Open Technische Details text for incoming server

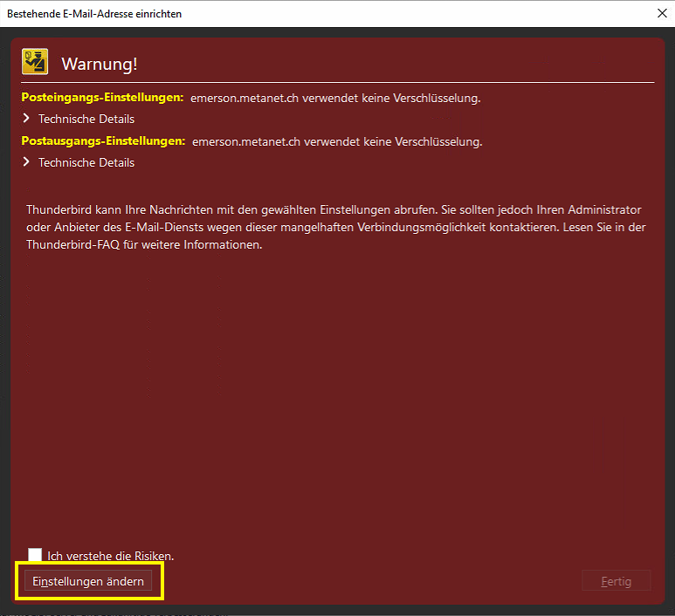86,119
